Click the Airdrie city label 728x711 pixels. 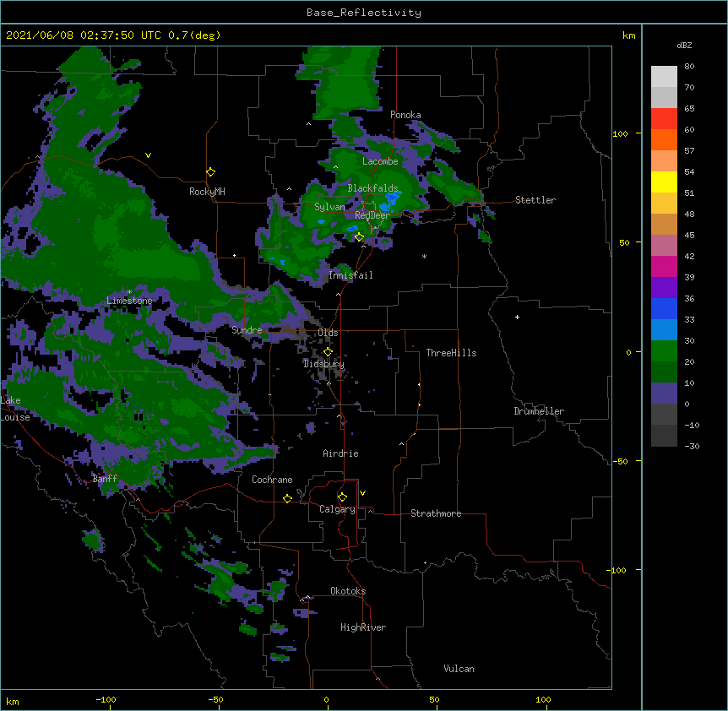pos(340,453)
